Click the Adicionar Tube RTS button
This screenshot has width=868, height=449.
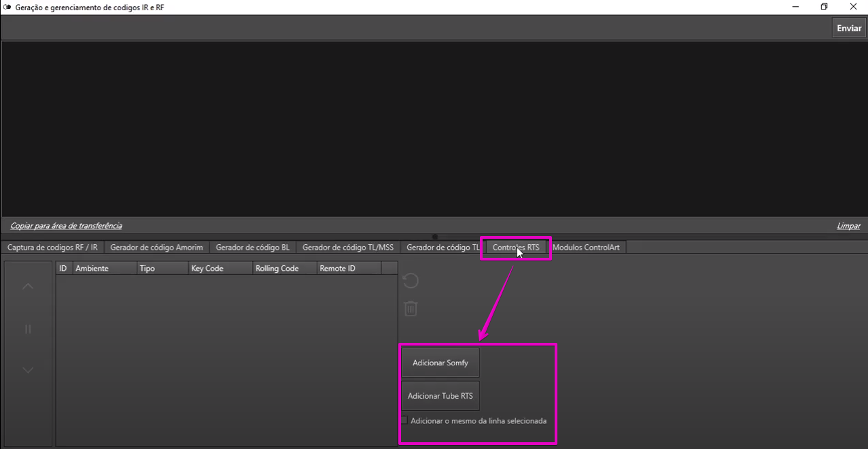click(x=440, y=396)
